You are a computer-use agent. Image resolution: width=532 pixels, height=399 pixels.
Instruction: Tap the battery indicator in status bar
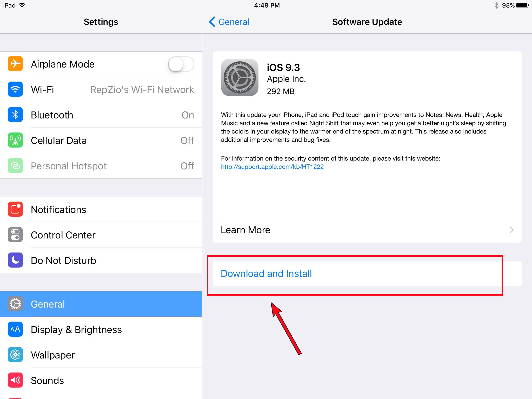pos(523,5)
